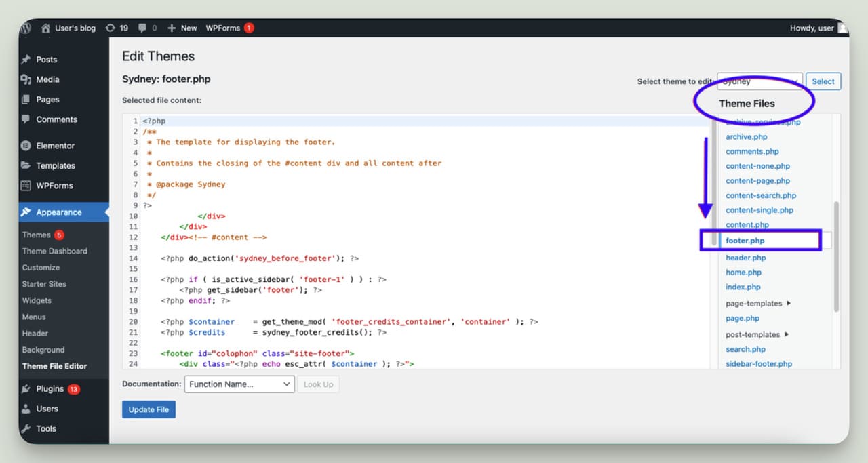Image resolution: width=868 pixels, height=463 pixels.
Task: Click the Theme Files list scrollbar
Action: [836, 256]
